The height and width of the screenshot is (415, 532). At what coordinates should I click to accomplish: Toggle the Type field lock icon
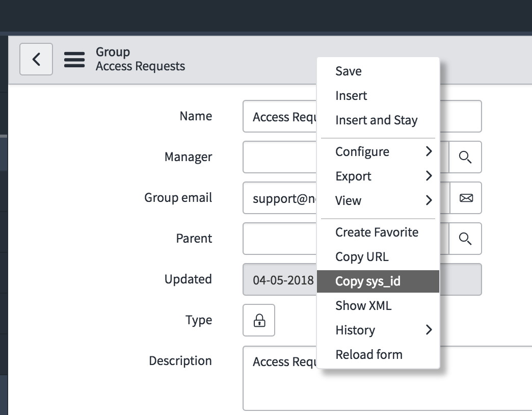[259, 320]
